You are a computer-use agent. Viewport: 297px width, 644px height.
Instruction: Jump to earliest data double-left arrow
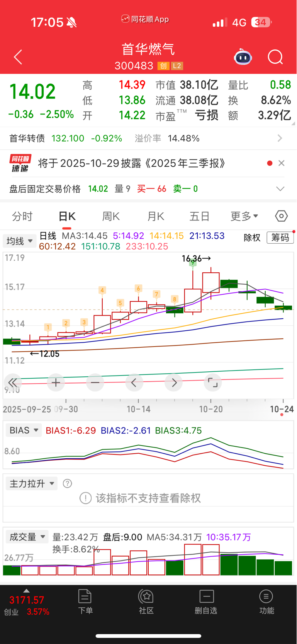tap(12, 383)
